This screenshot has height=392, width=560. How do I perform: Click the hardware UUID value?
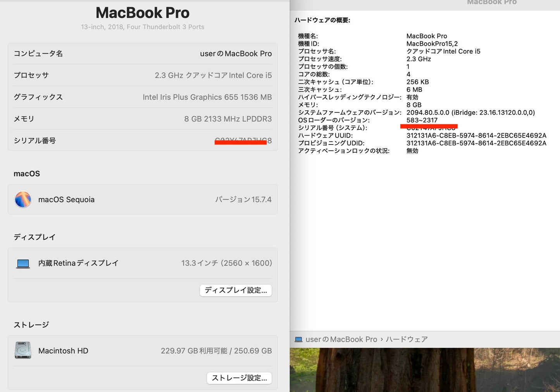point(476,136)
